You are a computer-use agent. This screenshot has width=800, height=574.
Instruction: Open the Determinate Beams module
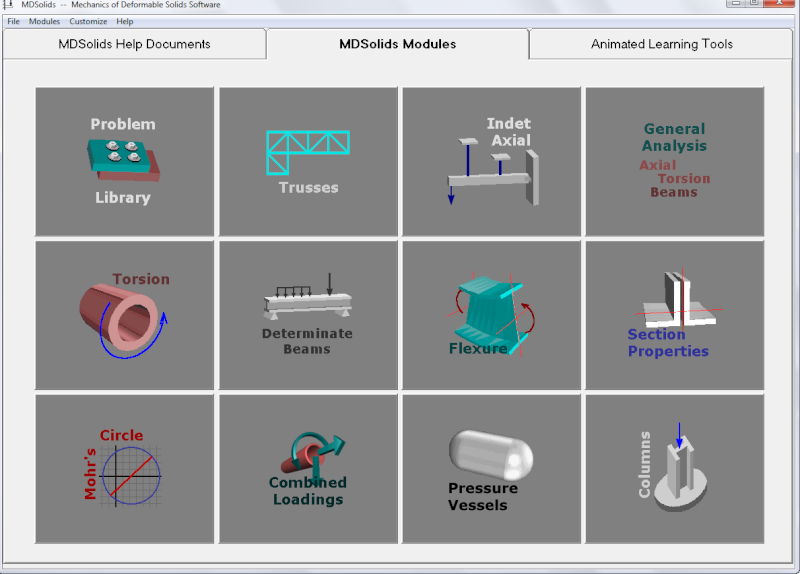tap(308, 315)
